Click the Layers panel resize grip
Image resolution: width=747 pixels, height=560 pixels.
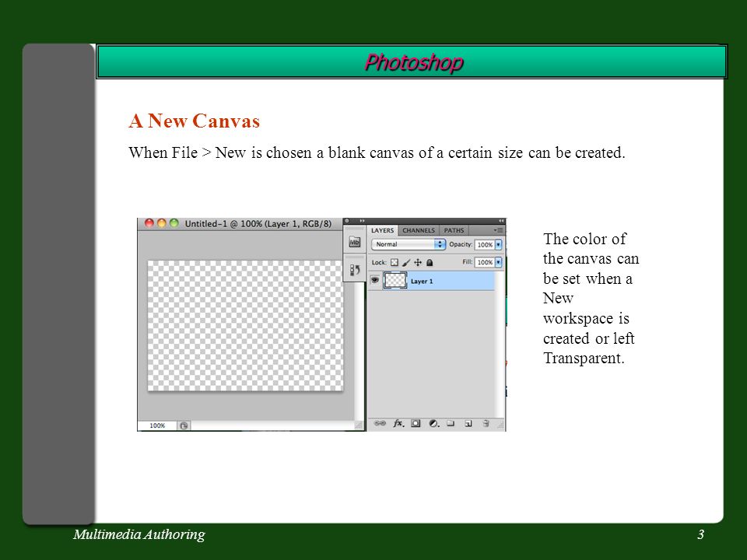click(x=500, y=424)
